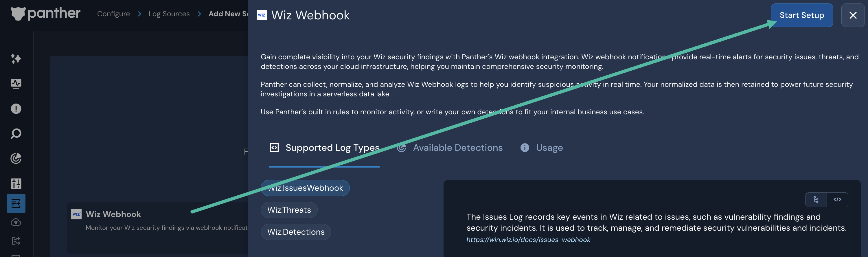Switch schema display to raw code view

tap(838, 200)
